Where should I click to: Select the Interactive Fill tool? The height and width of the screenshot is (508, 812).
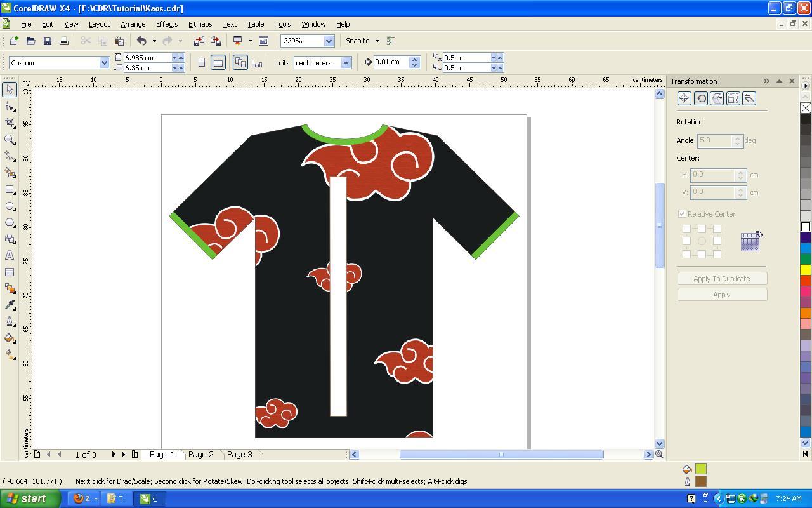(x=10, y=354)
